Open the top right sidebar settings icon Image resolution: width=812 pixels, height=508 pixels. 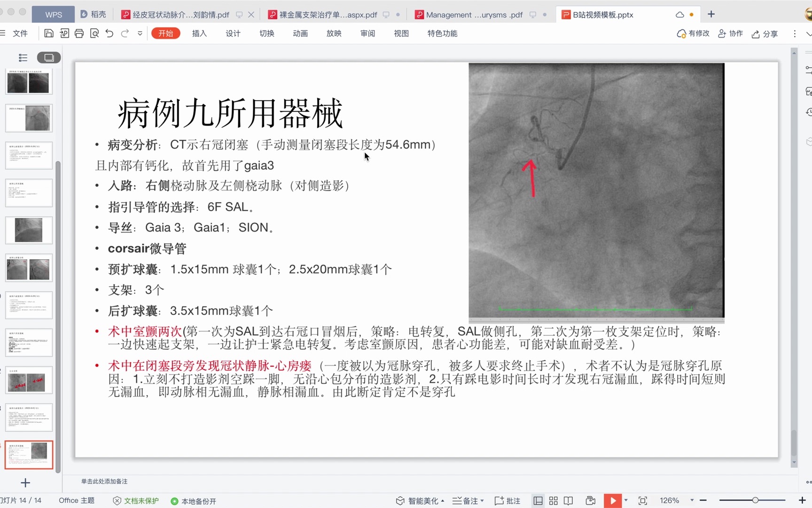(808, 70)
